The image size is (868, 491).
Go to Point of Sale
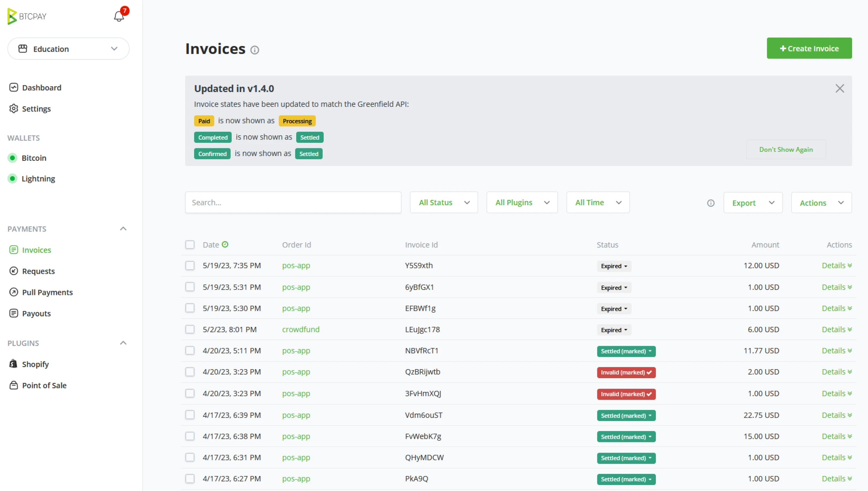44,385
